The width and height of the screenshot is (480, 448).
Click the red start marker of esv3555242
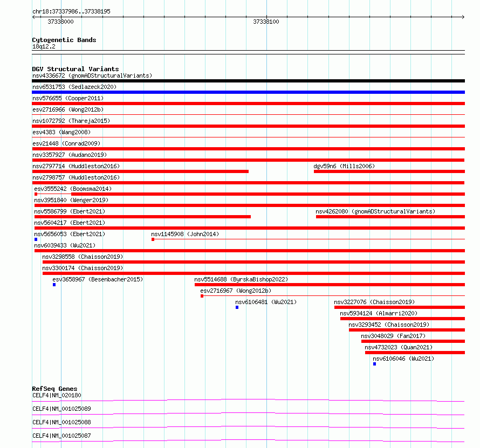pos(36,194)
